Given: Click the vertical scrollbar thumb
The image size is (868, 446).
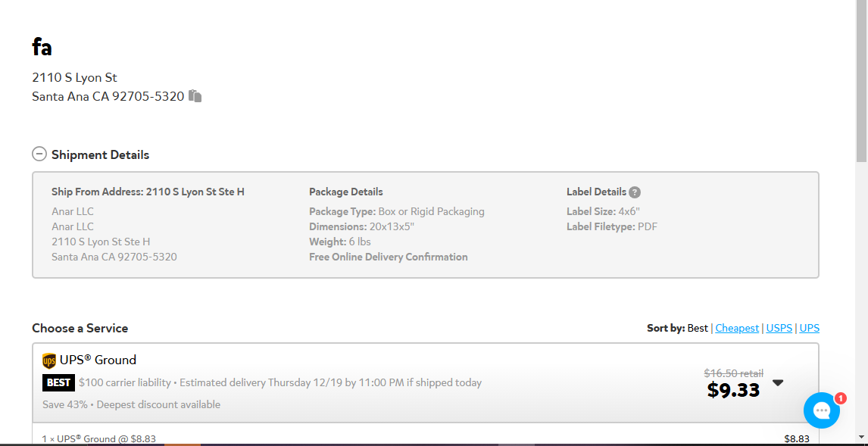Looking at the screenshot, I should [x=861, y=81].
